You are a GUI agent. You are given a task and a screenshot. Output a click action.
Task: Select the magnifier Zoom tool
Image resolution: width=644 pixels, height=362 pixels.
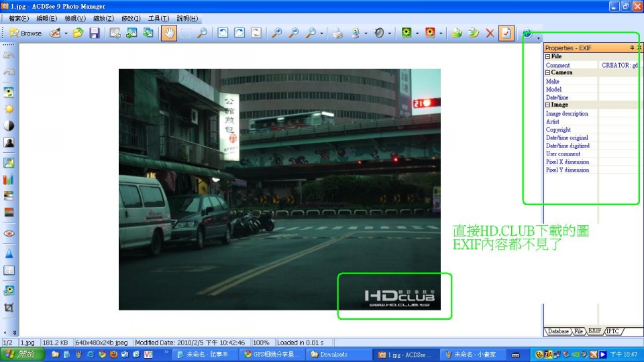(202, 34)
